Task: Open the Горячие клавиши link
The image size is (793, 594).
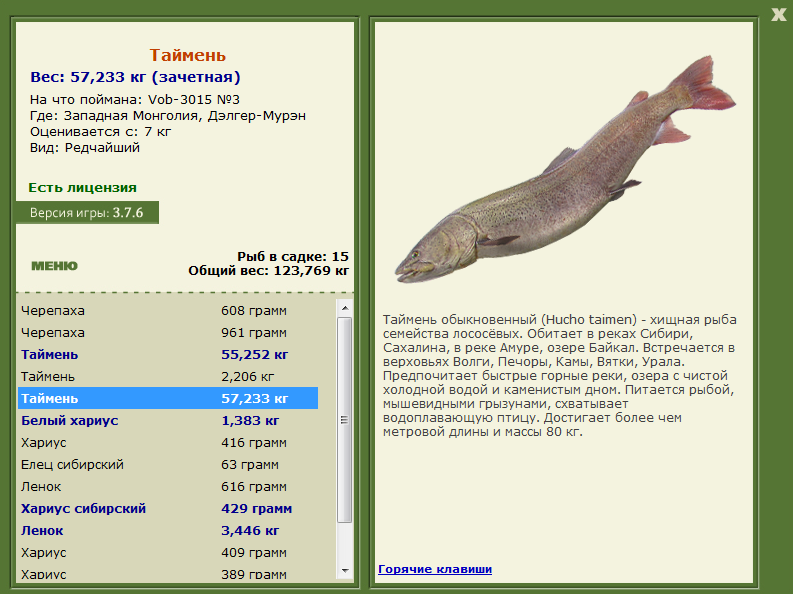Action: (x=435, y=569)
